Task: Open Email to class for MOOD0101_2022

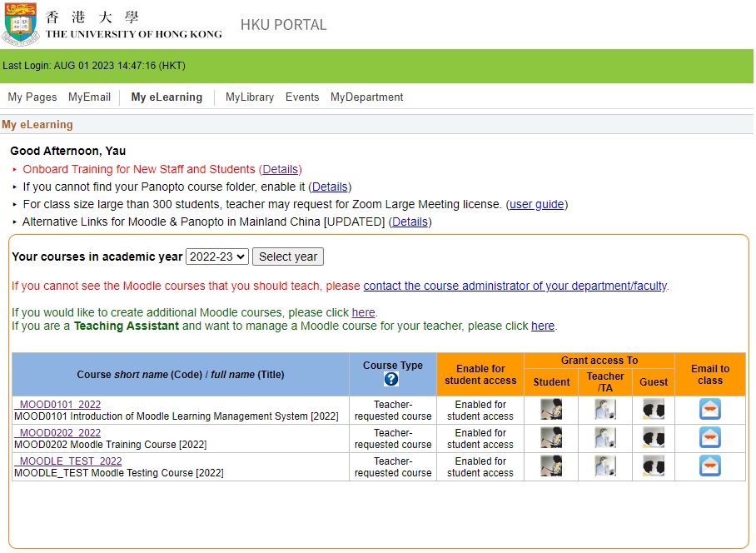Action: [710, 409]
